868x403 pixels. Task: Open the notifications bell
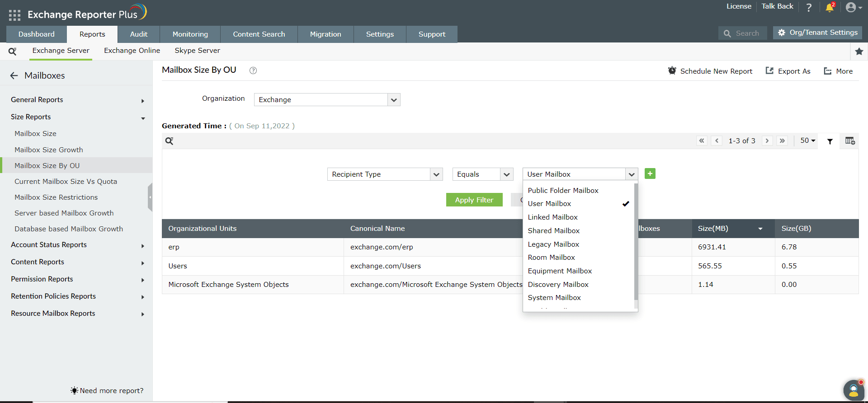830,7
